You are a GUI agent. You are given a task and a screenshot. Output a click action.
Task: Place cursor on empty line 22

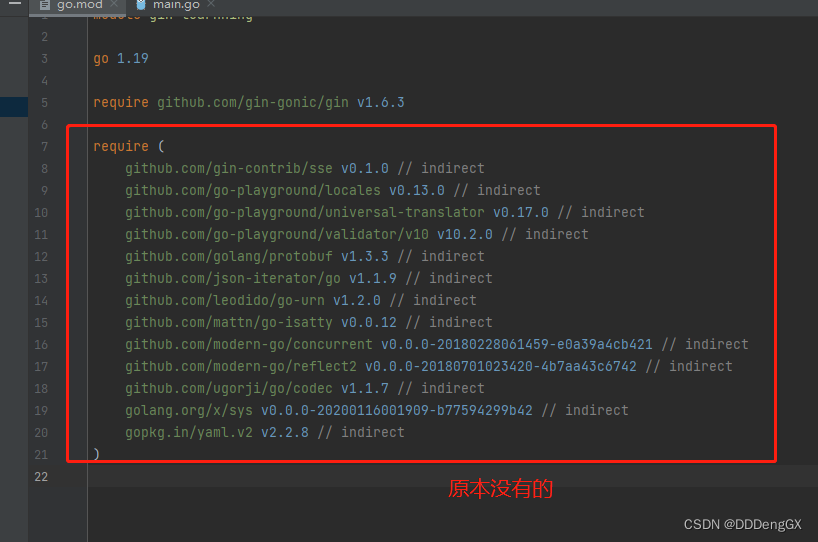pyautogui.click(x=453, y=476)
